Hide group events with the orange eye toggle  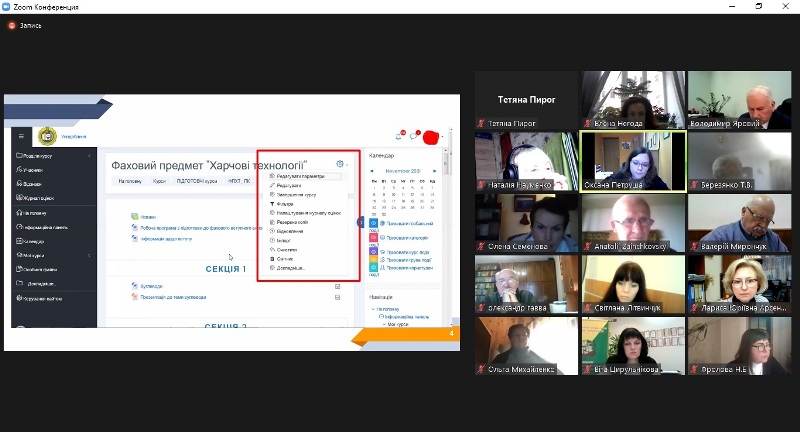(373, 260)
